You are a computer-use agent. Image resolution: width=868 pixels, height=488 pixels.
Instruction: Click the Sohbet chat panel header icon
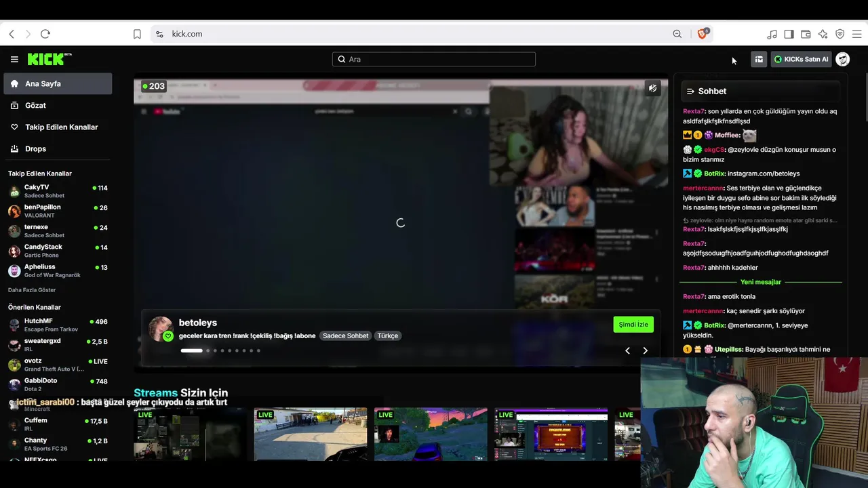tap(690, 91)
